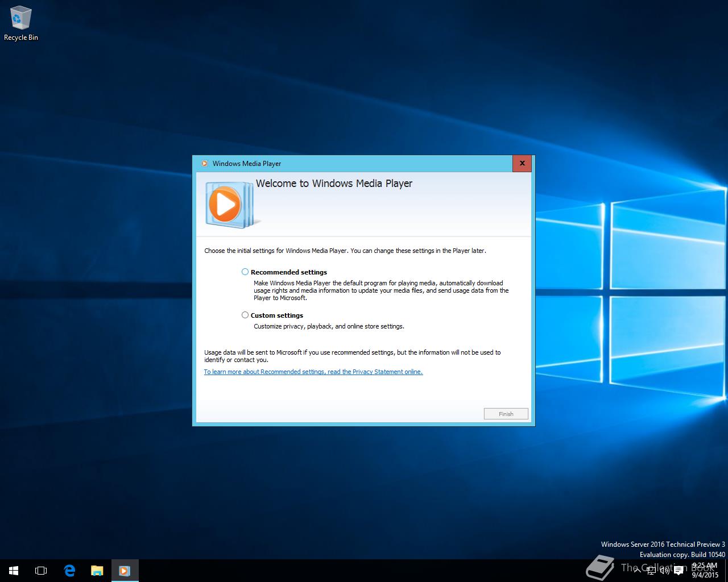Select the Recommended settings radio button
This screenshot has height=582, width=728.
coord(245,272)
